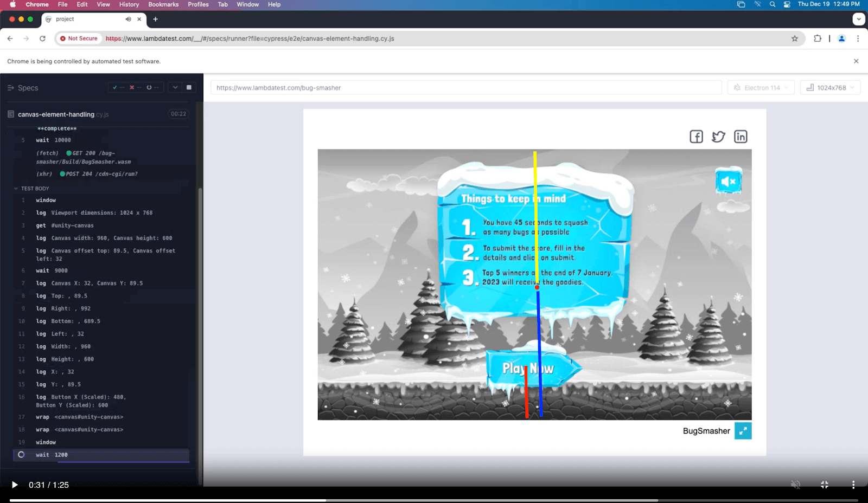Image resolution: width=868 pixels, height=503 pixels.
Task: Expand the Specs list sidebar
Action: pyautogui.click(x=23, y=88)
